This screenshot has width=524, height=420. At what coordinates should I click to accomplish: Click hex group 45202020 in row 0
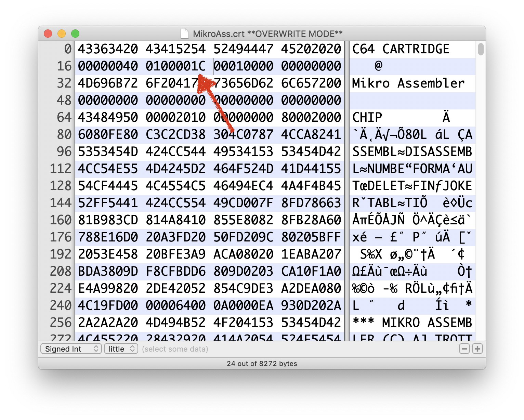click(x=311, y=49)
